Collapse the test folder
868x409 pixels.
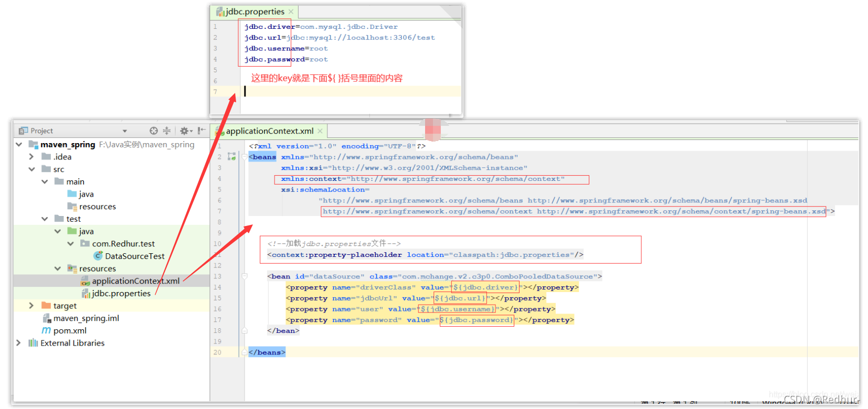tap(45, 219)
